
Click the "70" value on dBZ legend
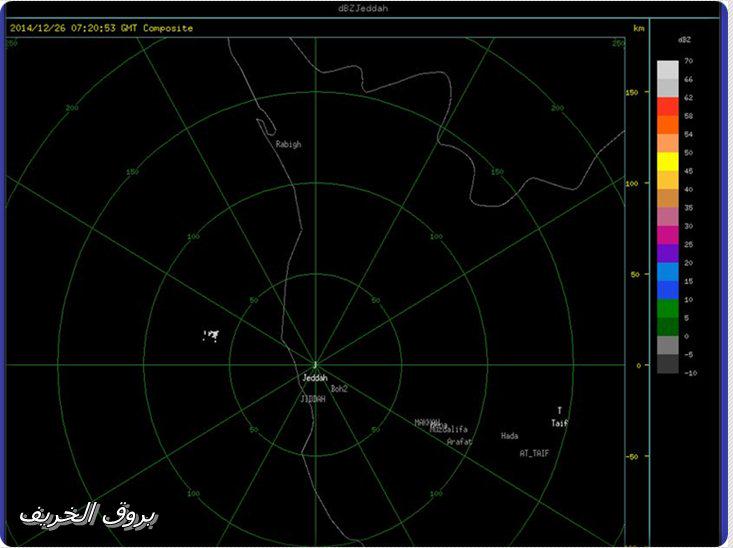(x=689, y=61)
